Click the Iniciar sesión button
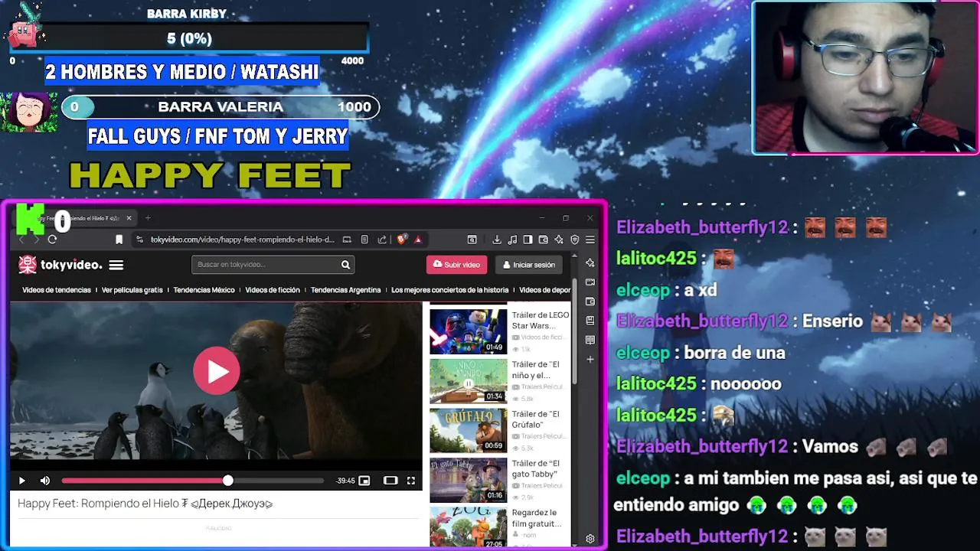980x551 pixels. click(528, 265)
